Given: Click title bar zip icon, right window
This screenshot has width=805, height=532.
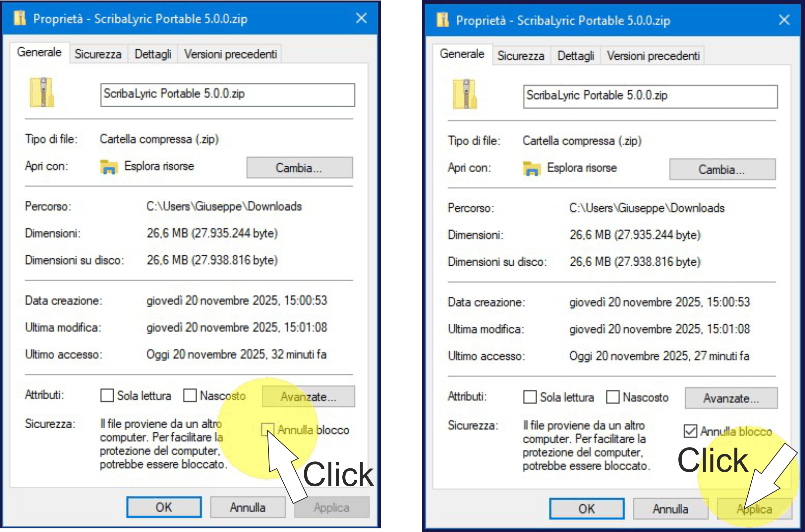Looking at the screenshot, I should pyautogui.click(x=442, y=20).
